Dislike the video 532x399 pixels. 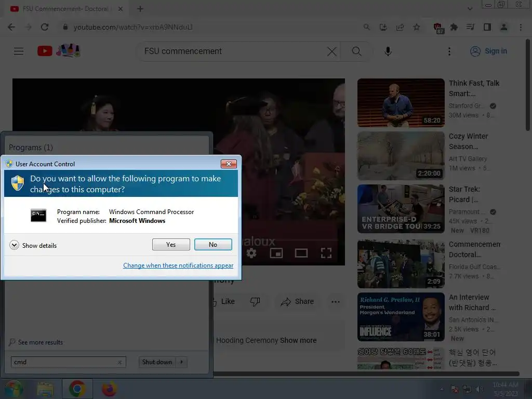click(255, 301)
